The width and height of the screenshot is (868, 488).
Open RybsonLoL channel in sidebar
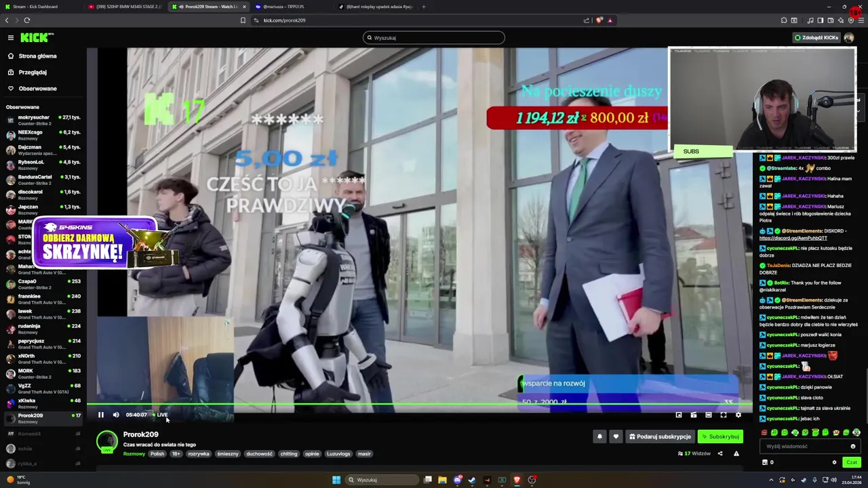[43, 165]
